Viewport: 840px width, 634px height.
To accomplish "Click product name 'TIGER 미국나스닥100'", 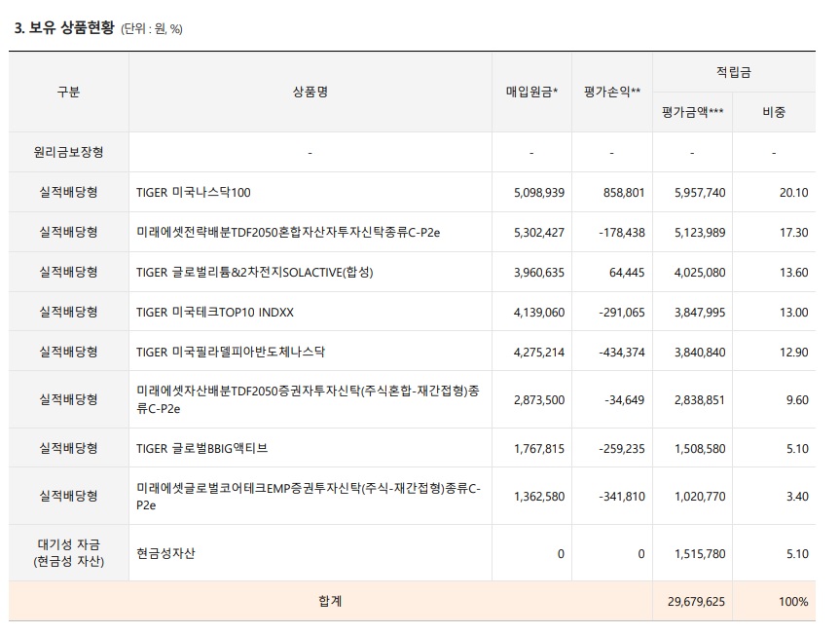I will point(194,193).
